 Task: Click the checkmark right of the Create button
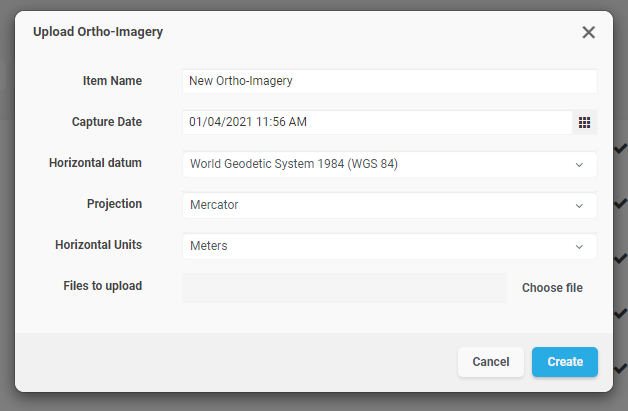click(x=620, y=368)
